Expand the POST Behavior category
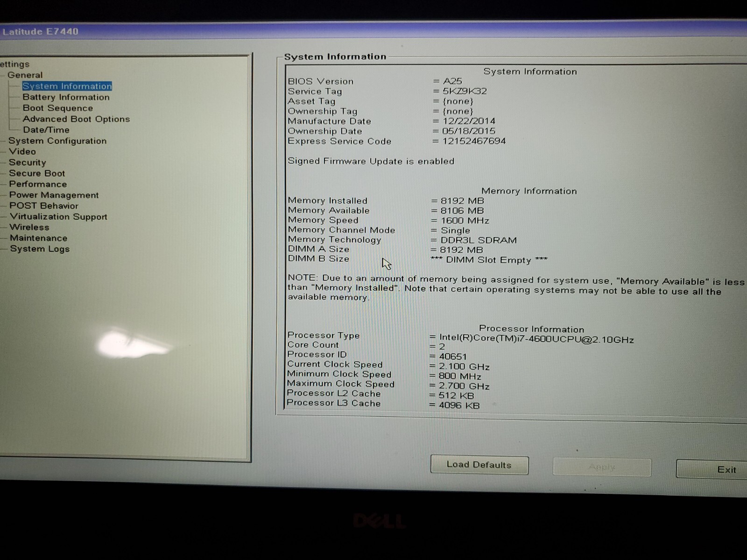This screenshot has height=560, width=747. pyautogui.click(x=44, y=206)
